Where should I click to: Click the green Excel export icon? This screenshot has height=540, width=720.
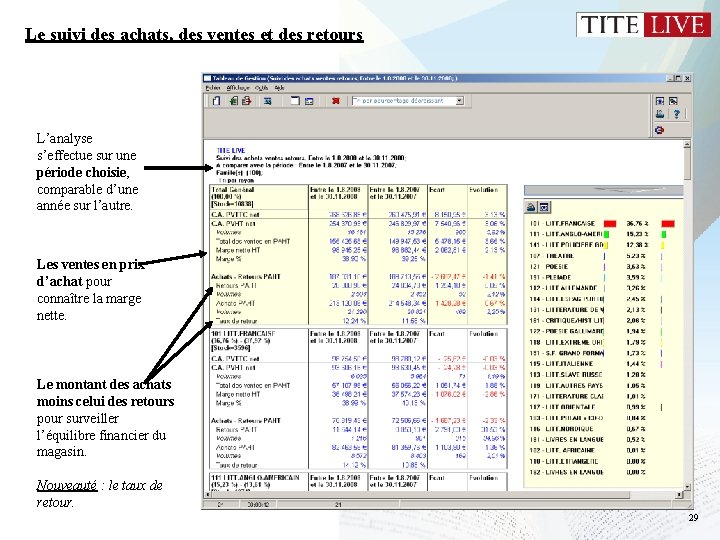[x=234, y=101]
